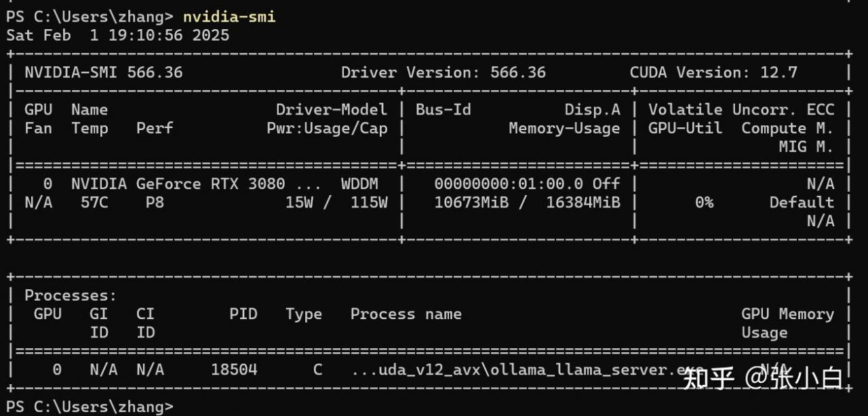Click the 0% GPU utilization value
This screenshot has height=416, width=868.
(x=704, y=203)
